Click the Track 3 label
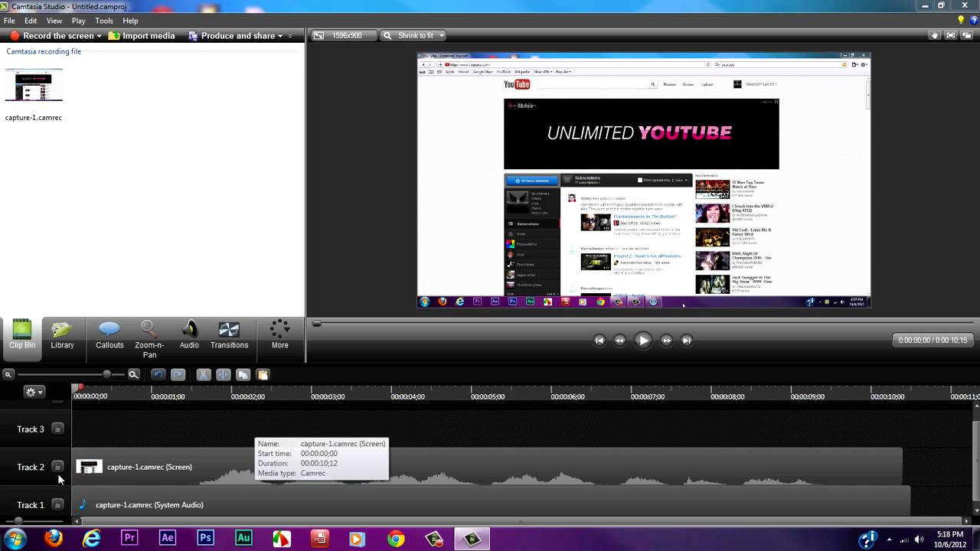The height and width of the screenshot is (551, 980). [31, 429]
